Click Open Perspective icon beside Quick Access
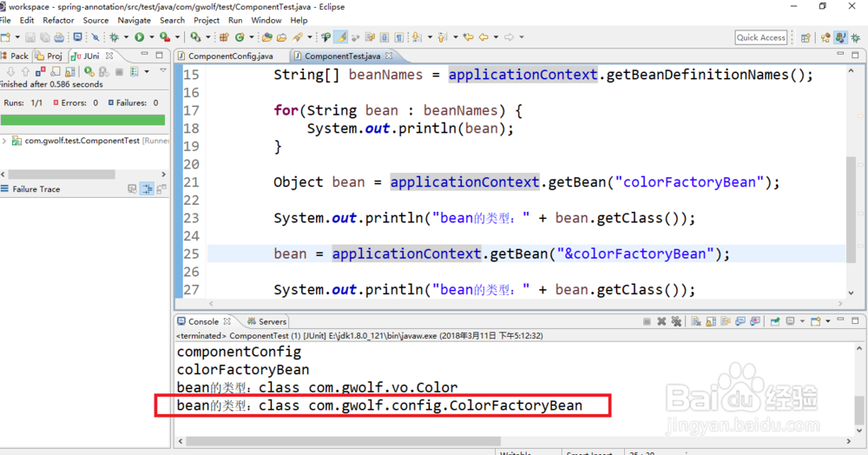Viewport: 868px width, 455px height. click(x=806, y=37)
